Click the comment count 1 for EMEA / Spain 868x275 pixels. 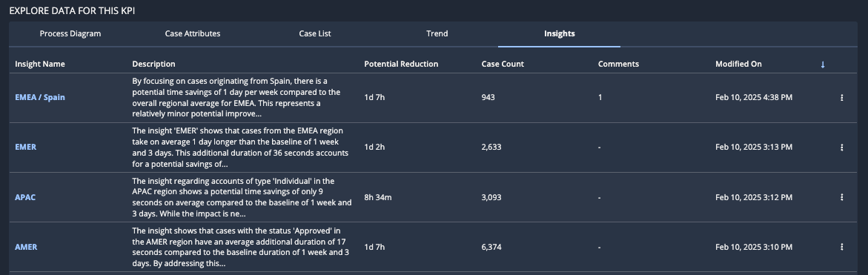click(600, 97)
